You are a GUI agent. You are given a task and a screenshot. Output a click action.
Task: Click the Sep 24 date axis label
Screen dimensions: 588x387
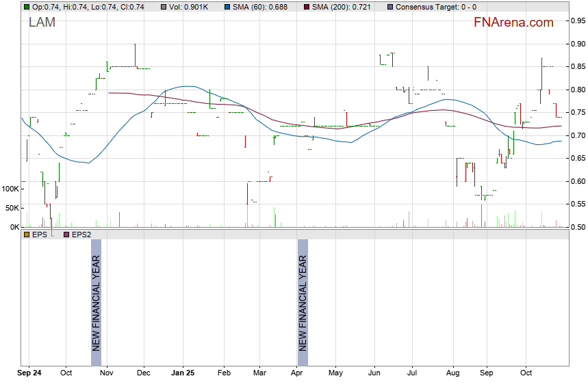(x=29, y=373)
